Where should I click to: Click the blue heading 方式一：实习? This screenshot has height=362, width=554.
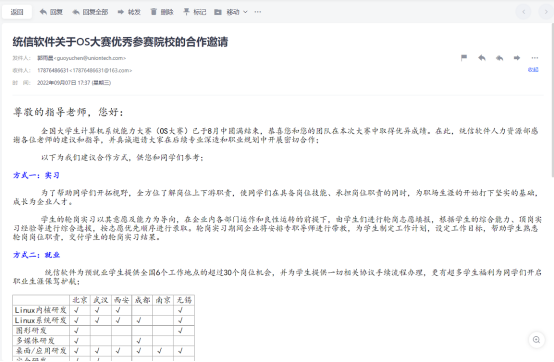(x=36, y=175)
